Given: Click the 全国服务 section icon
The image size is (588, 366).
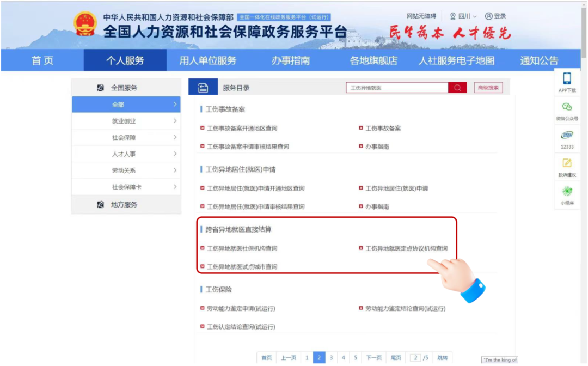Looking at the screenshot, I should pyautogui.click(x=101, y=87).
